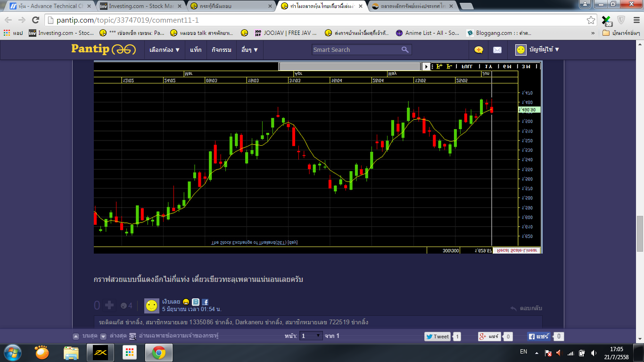Image resolution: width=644 pixels, height=362 pixels.
Task: Open Pantip messages envelope icon
Action: click(x=497, y=49)
